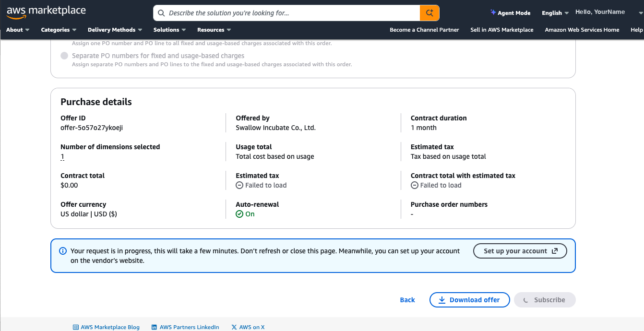Click failed icon under Contract total with estimated tax
The image size is (644, 331).
coord(415,185)
